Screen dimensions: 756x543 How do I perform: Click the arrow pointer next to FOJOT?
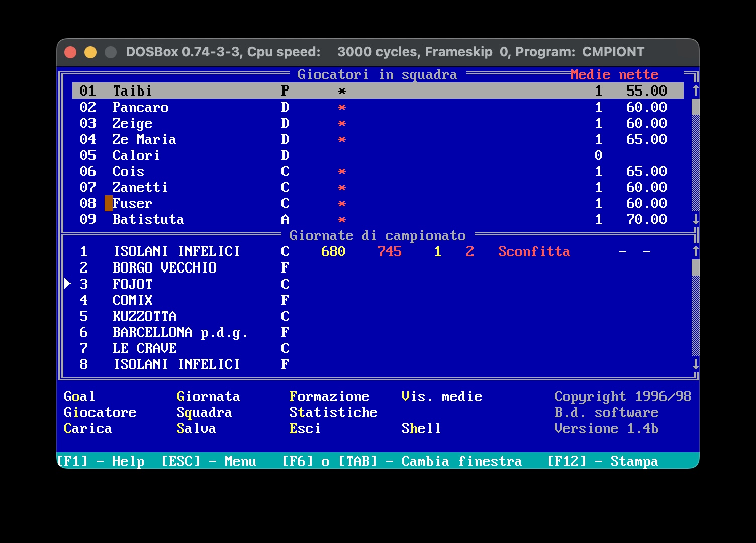(68, 284)
